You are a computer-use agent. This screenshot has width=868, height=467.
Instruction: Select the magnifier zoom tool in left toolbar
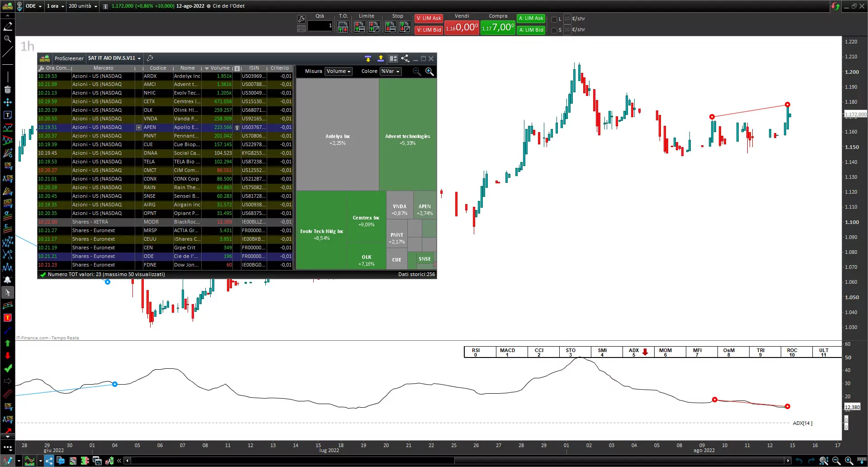pyautogui.click(x=8, y=39)
